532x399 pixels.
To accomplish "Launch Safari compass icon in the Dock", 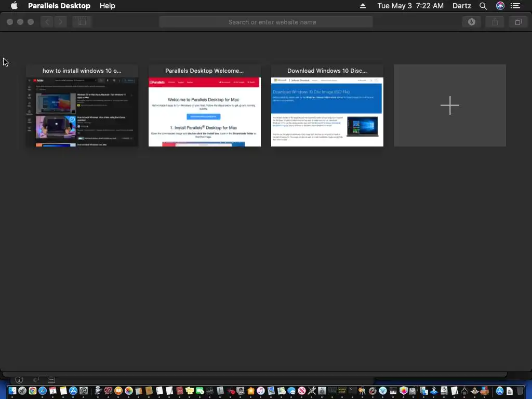I will 43,391.
